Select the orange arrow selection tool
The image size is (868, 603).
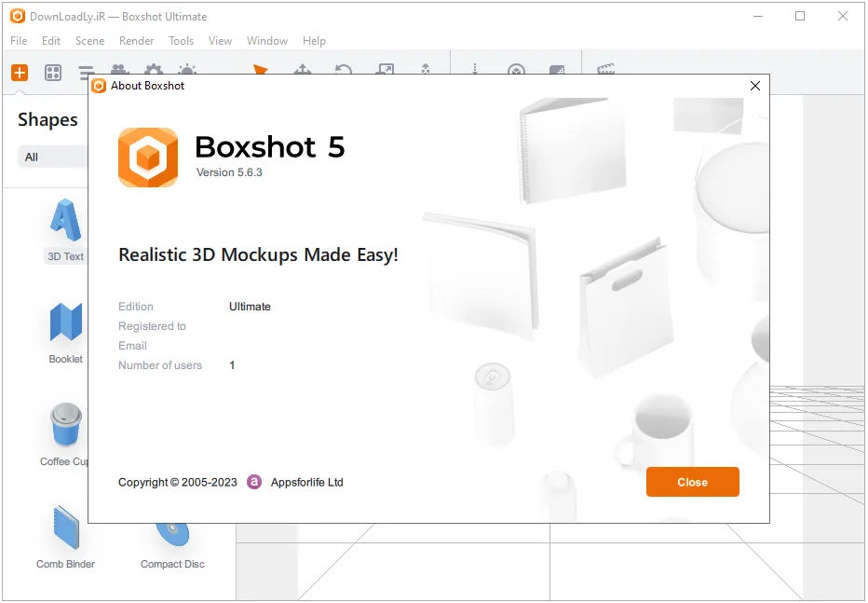[261, 69]
